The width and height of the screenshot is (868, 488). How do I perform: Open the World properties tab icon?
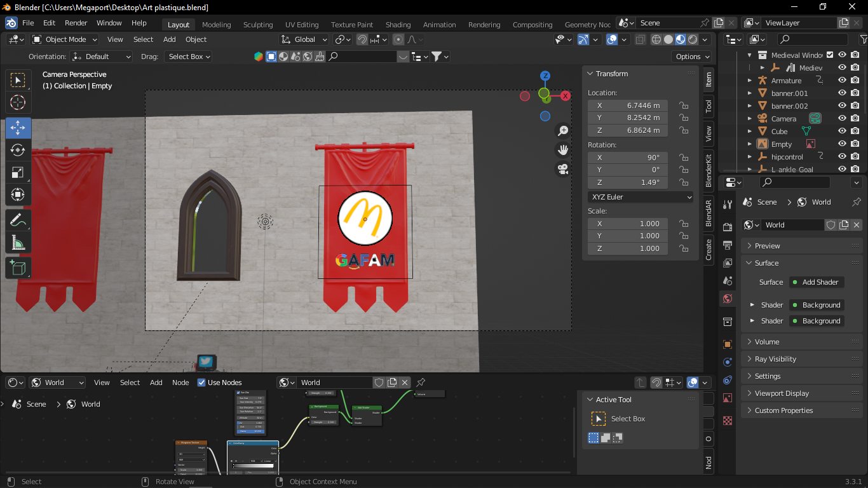(x=728, y=298)
